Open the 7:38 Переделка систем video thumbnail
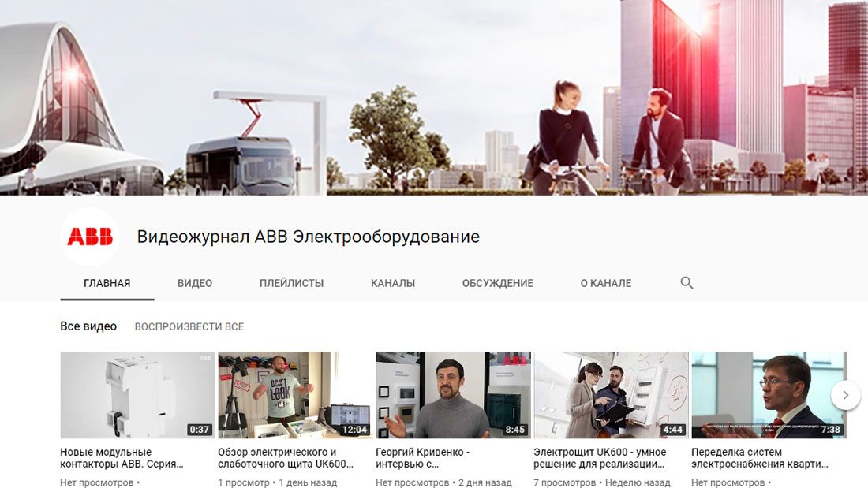Image resolution: width=868 pixels, height=488 pixels. click(769, 395)
